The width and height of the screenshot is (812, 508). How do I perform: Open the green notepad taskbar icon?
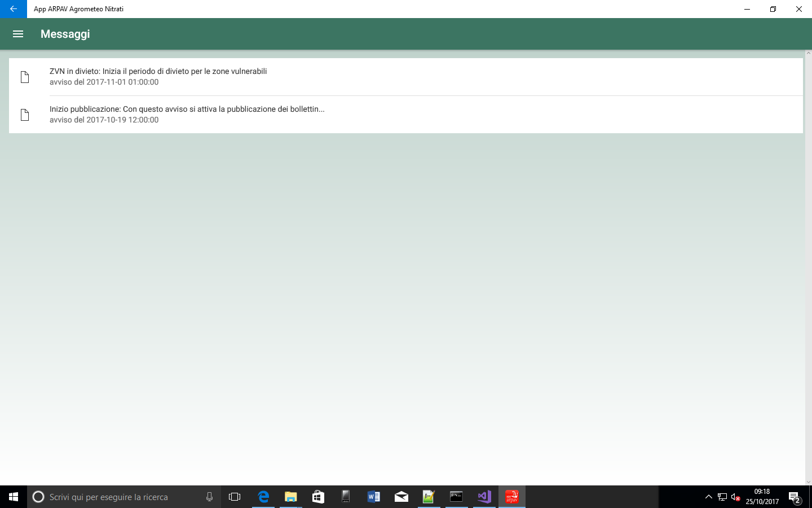pyautogui.click(x=429, y=497)
